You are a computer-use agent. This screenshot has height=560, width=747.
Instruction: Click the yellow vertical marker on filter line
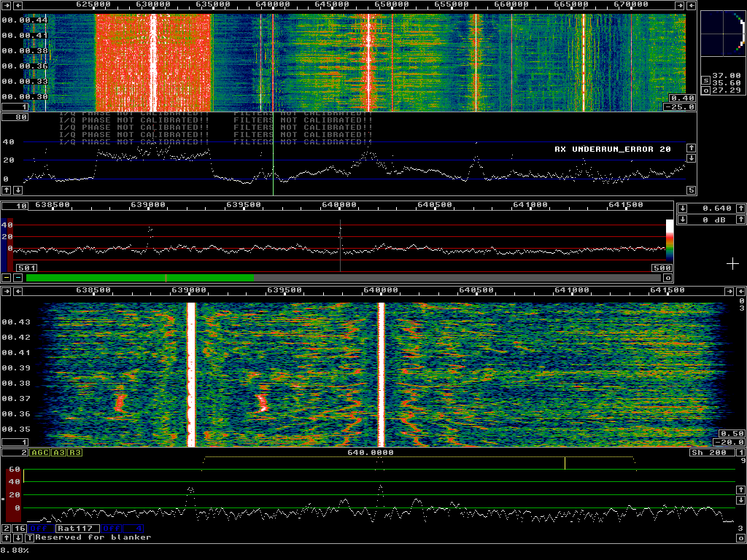(565, 463)
